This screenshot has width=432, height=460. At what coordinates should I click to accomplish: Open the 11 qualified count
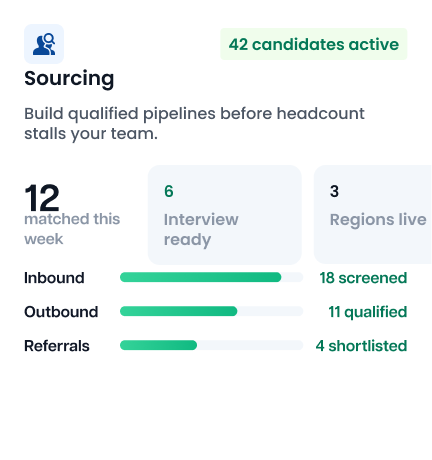(368, 312)
